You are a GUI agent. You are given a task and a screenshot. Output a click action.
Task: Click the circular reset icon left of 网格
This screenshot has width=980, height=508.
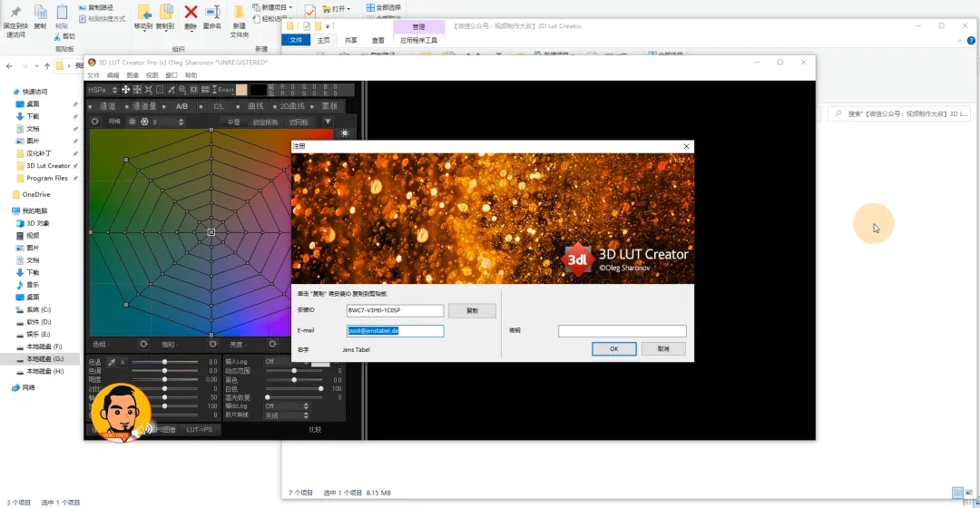[95, 122]
